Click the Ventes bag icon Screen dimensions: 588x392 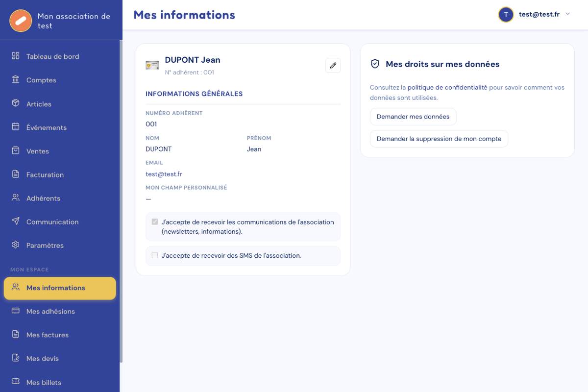[16, 150]
